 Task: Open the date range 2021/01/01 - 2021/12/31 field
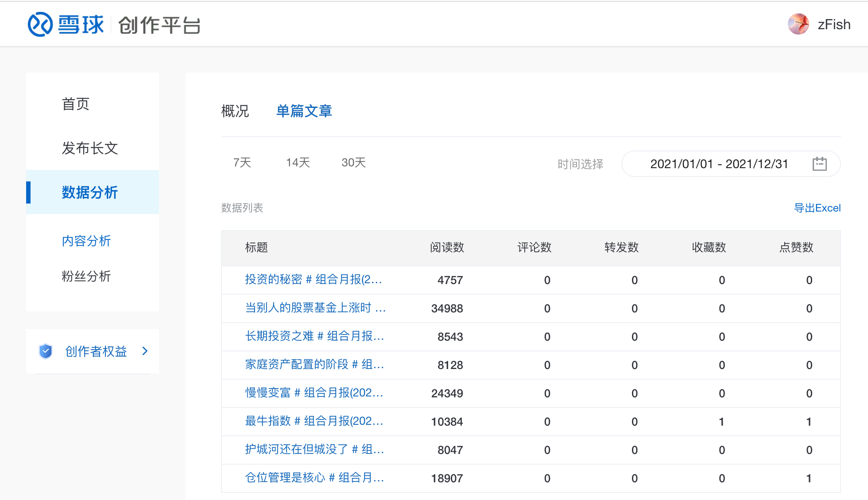pyautogui.click(x=719, y=164)
